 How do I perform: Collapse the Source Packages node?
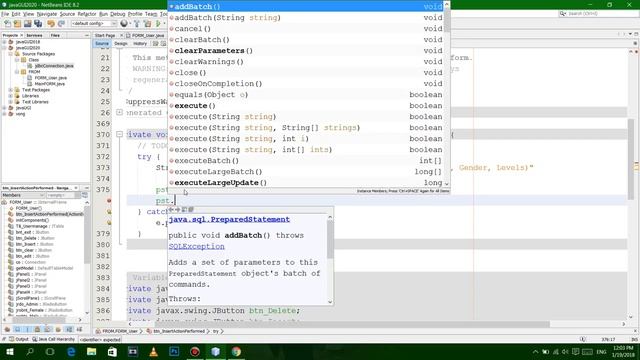(x=10, y=53)
